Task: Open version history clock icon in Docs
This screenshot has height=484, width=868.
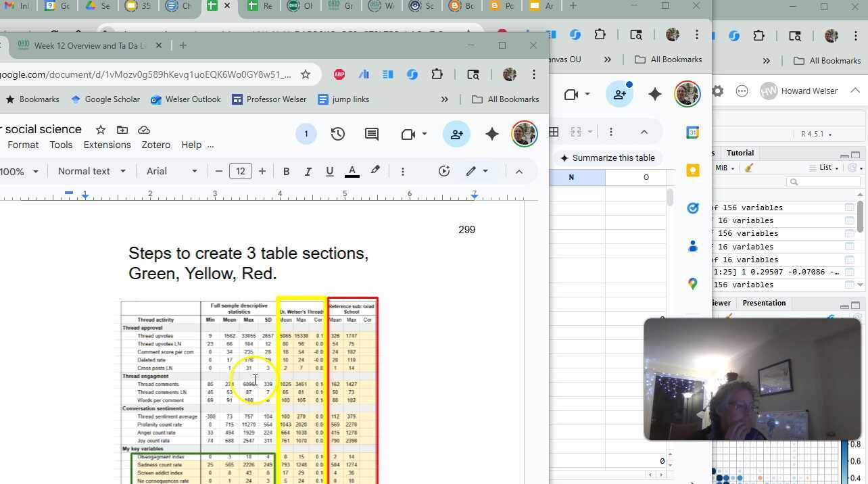Action: 337,134
